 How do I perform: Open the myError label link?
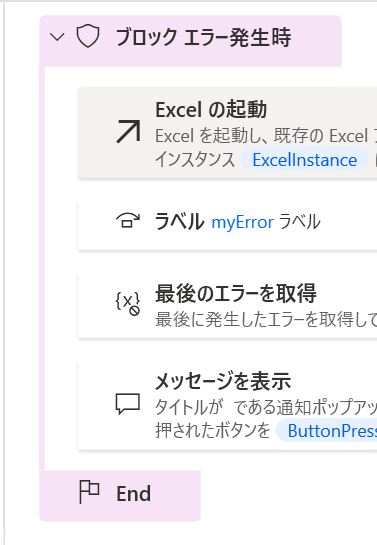pos(243,222)
